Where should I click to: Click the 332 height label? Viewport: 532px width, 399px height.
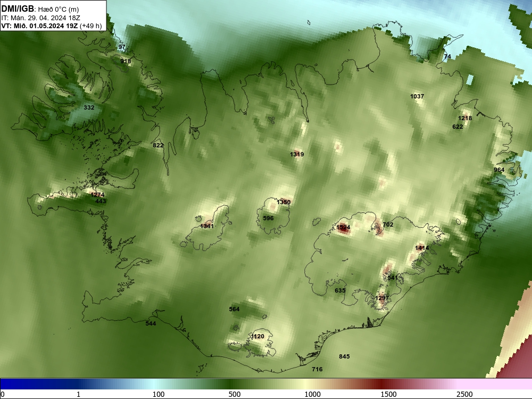click(x=89, y=107)
